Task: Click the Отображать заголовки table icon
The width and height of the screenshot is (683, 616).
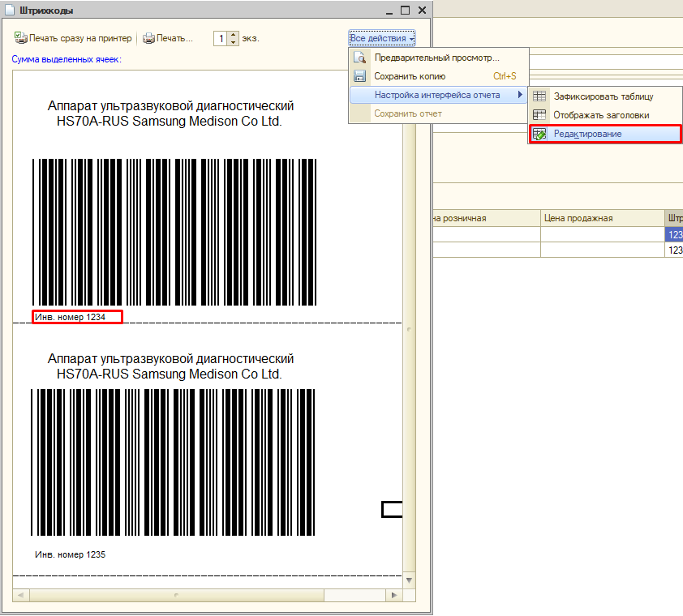Action: [x=539, y=115]
